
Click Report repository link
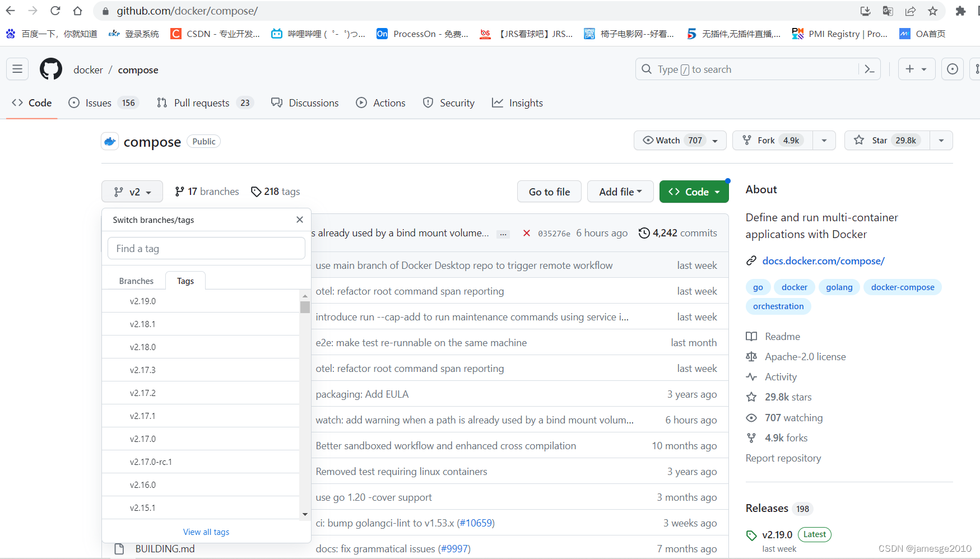[783, 458]
